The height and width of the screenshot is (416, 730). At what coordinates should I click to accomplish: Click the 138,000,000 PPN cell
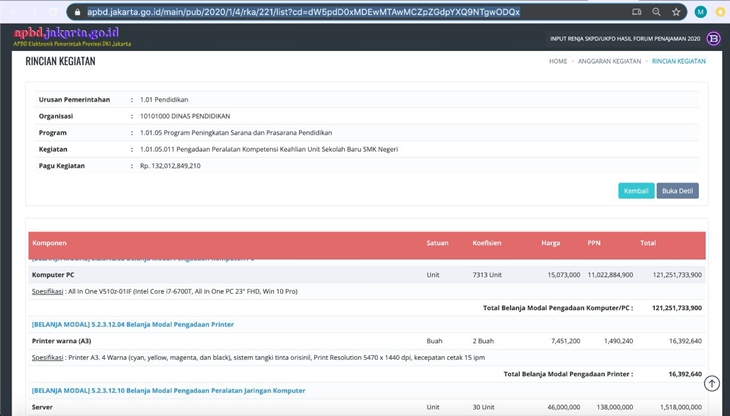click(x=613, y=407)
